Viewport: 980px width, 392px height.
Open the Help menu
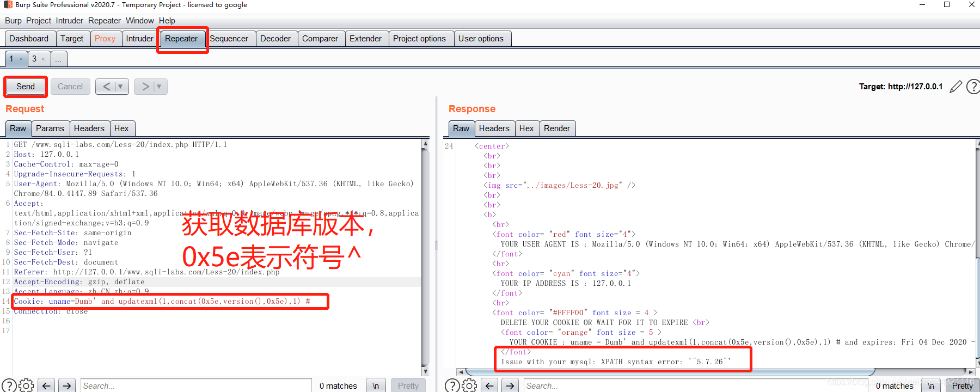tap(167, 21)
